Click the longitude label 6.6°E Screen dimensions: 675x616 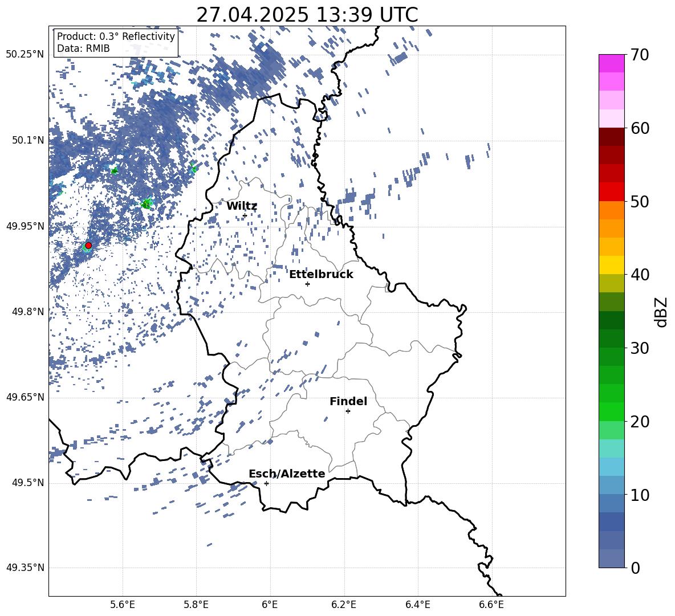click(x=491, y=605)
